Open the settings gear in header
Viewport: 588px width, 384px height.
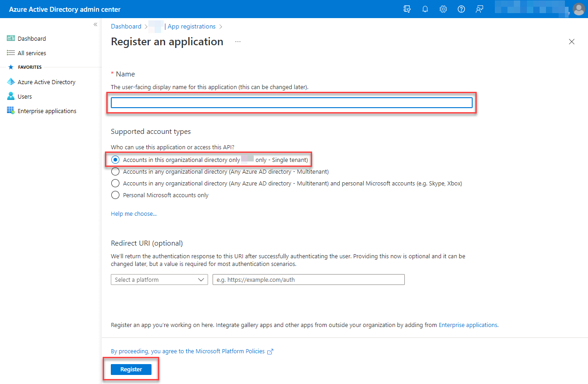tap(443, 9)
